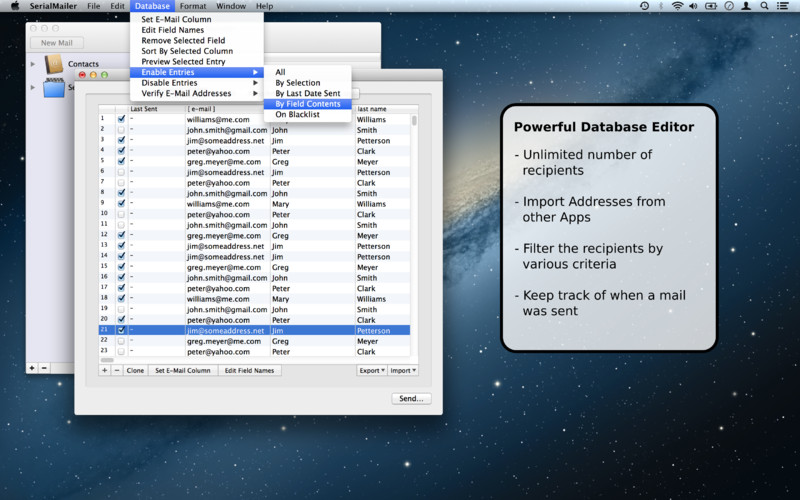Select row 5 greg.meyer@me.com cell

(228, 161)
